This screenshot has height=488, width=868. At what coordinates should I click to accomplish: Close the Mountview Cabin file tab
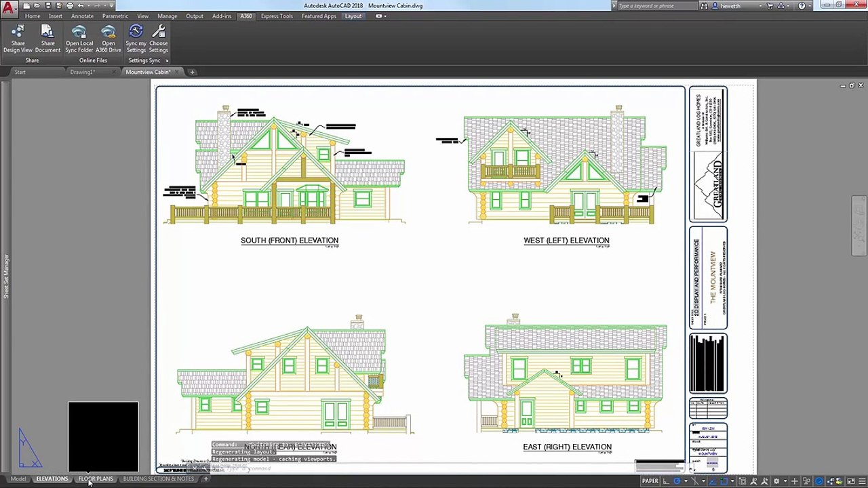[177, 72]
